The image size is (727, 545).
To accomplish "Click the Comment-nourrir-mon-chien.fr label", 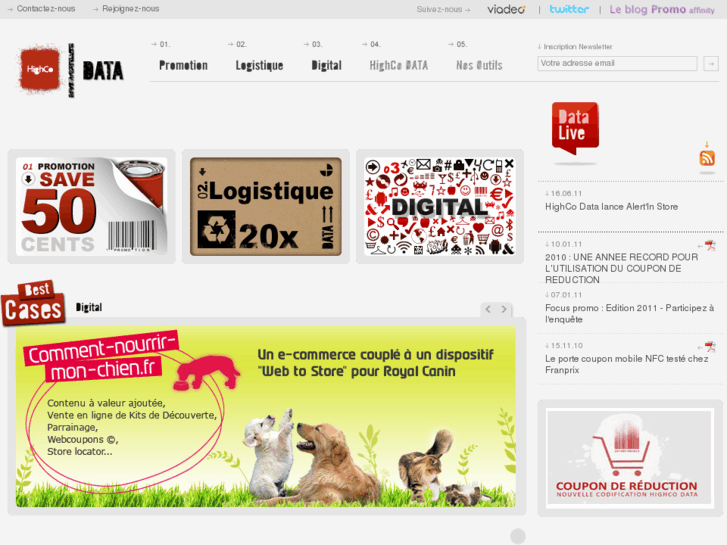I will (101, 357).
